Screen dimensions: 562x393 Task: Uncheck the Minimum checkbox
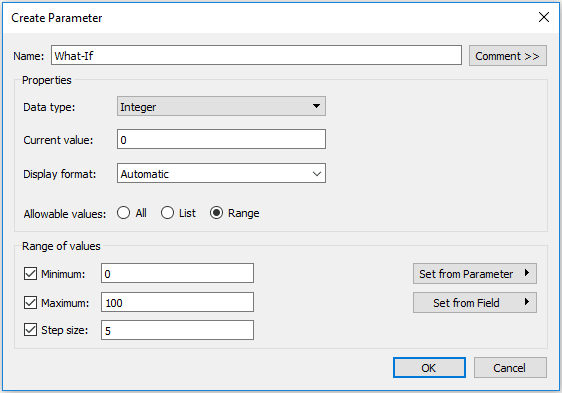click(30, 274)
